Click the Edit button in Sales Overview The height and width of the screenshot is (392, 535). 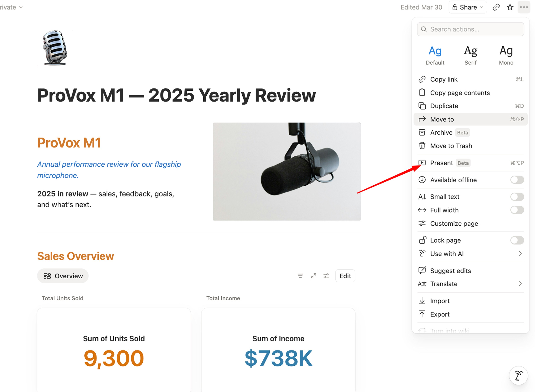345,276
